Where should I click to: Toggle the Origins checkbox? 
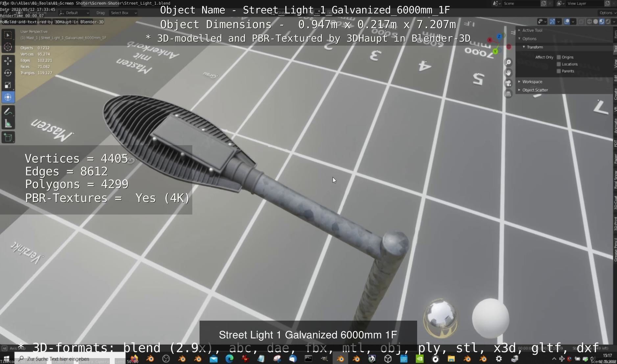559,57
